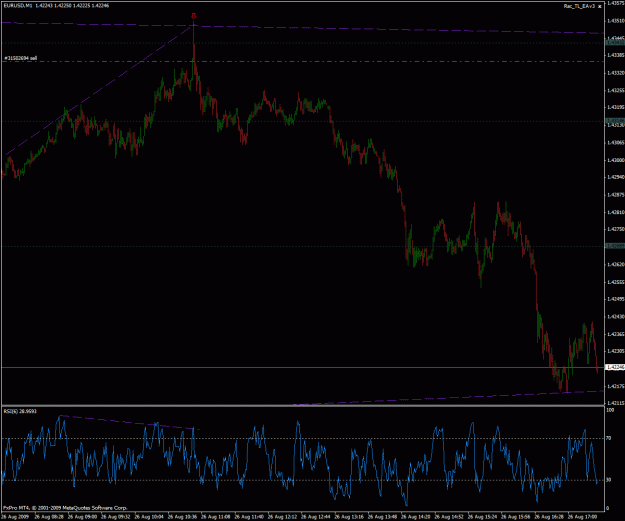Click the 1.42620 price scale label
Screen dimensions: 625x521
pos(616,264)
